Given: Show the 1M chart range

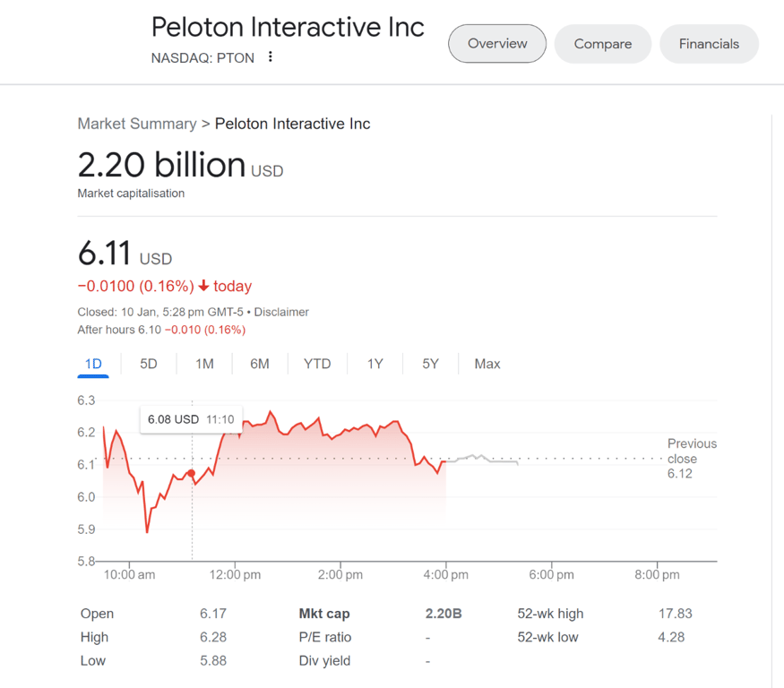Looking at the screenshot, I should [204, 364].
